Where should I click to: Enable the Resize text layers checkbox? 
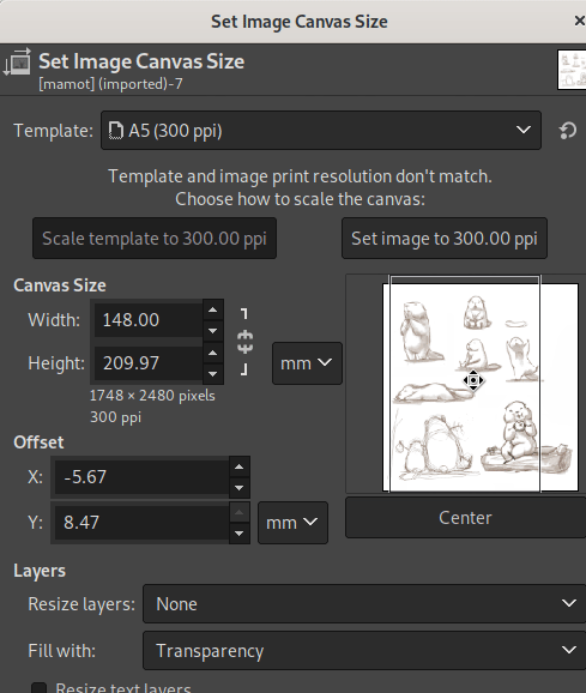click(x=39, y=688)
